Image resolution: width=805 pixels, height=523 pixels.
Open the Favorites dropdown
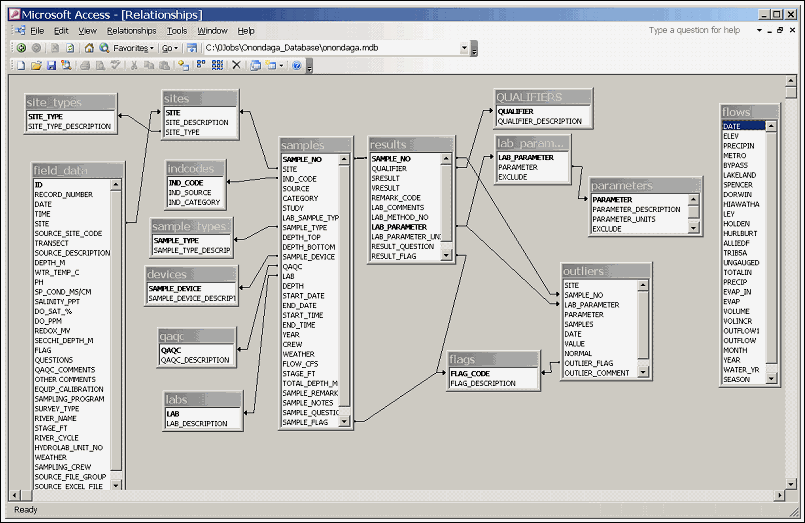point(133,48)
